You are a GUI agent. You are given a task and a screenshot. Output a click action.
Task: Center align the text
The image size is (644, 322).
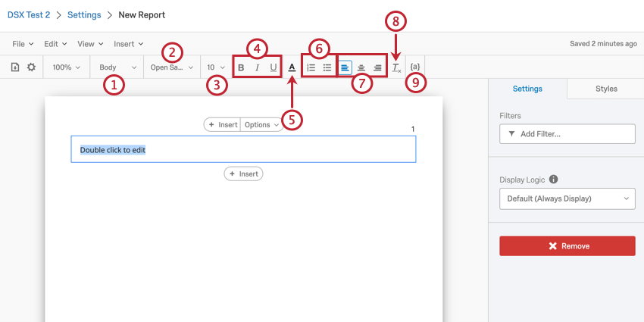click(x=361, y=67)
